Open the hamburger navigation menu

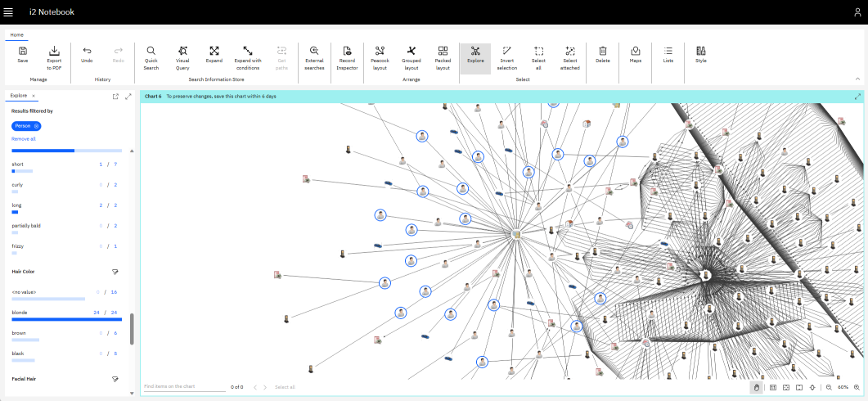point(8,12)
